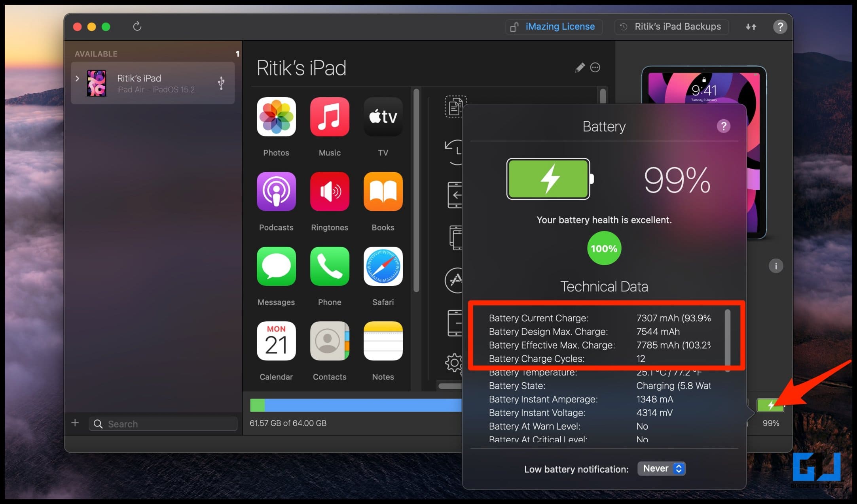
Task: Expand Ritik's iPad in the sidebar
Action: [x=78, y=79]
